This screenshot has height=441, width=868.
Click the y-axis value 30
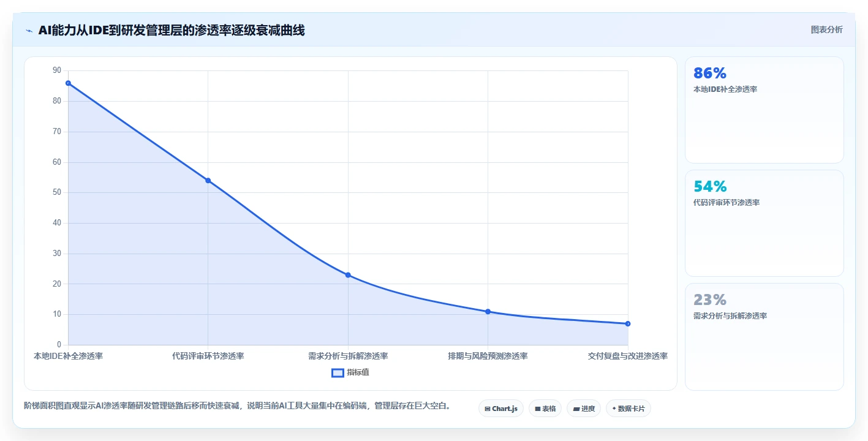tap(57, 254)
